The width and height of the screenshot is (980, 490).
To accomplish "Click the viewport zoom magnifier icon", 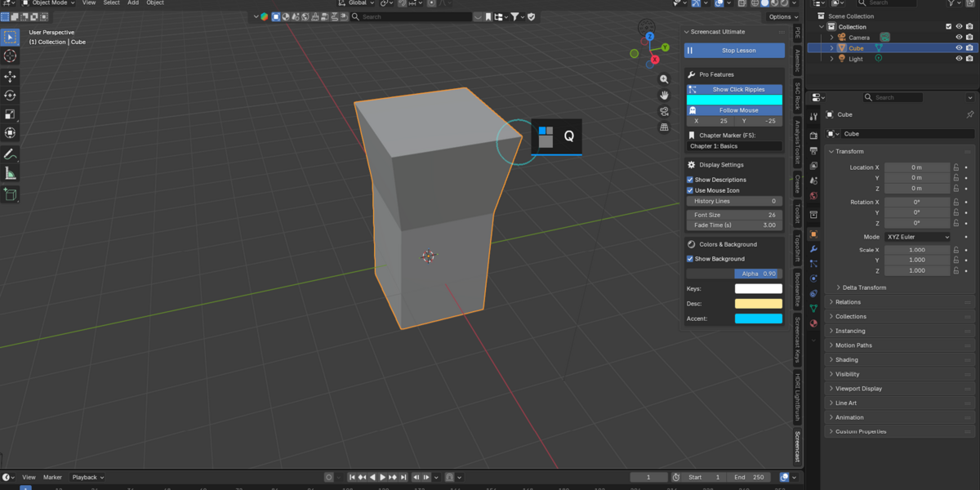I will coord(664,79).
